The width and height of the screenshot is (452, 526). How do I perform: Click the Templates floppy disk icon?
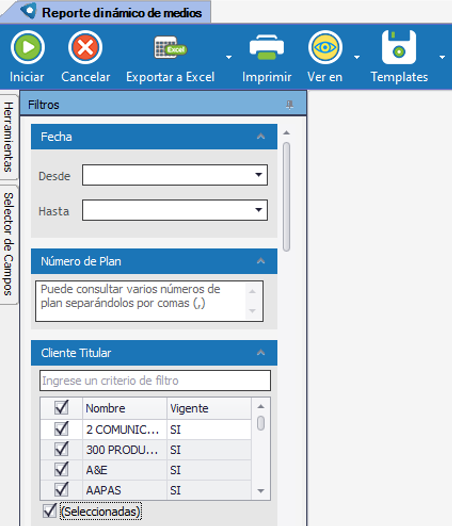399,47
